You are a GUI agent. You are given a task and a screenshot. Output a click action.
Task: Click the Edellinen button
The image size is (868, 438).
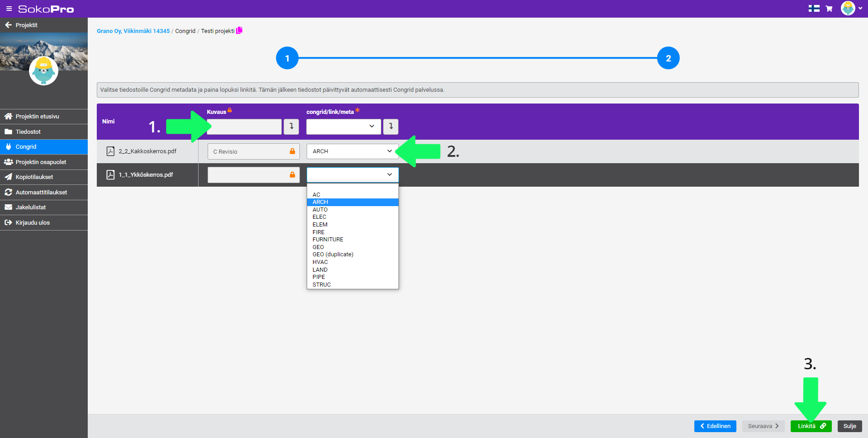[715, 426]
